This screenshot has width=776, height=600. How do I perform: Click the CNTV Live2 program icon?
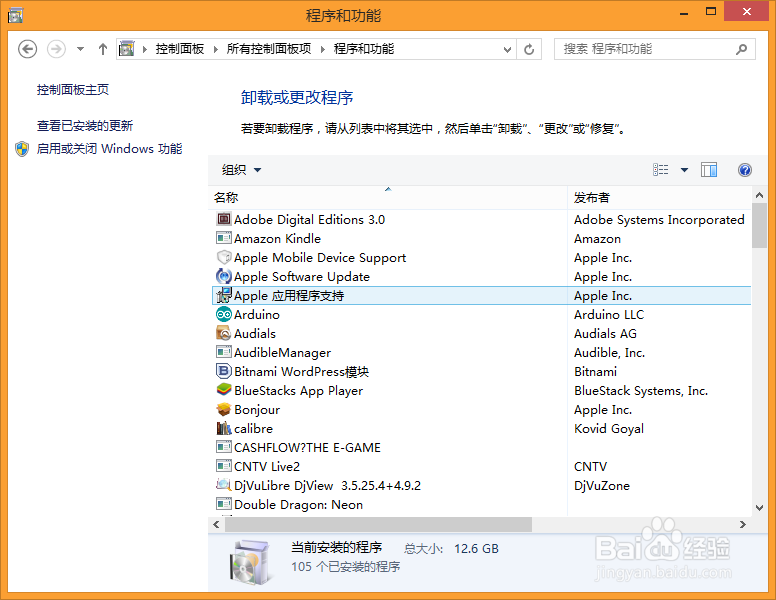(224, 466)
